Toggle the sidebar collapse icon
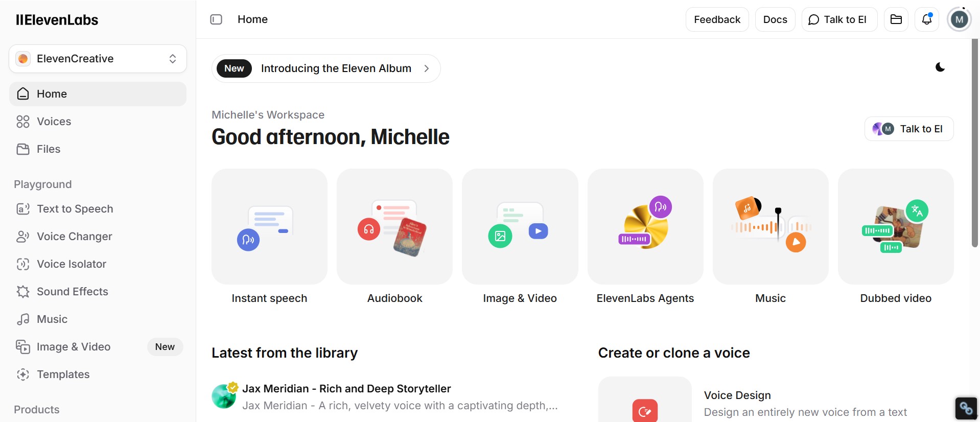 [216, 19]
